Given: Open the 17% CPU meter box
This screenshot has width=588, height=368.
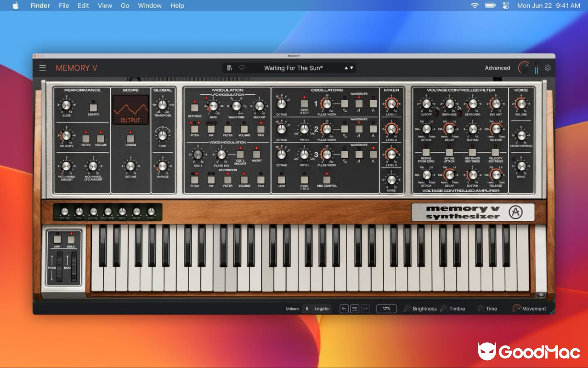Looking at the screenshot, I should click(386, 309).
